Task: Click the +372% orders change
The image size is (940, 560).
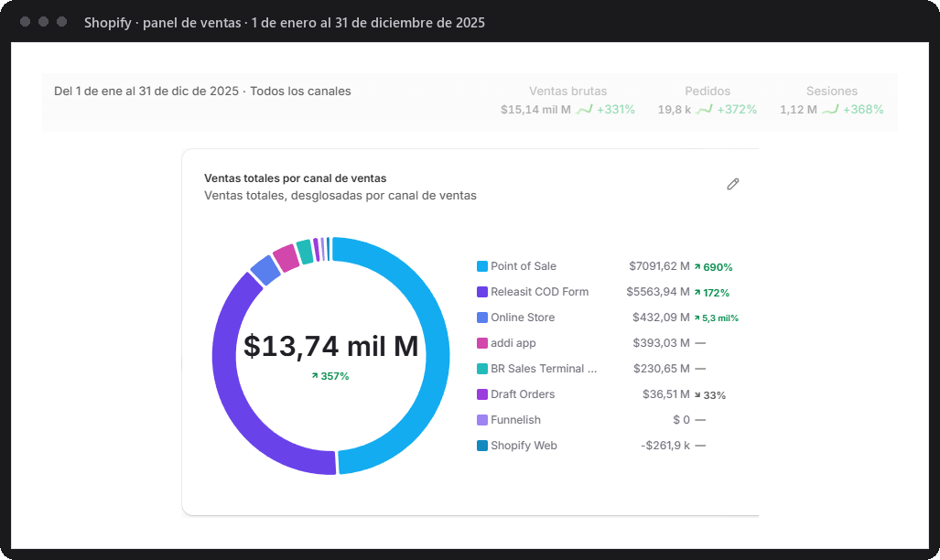Action: tap(737, 110)
